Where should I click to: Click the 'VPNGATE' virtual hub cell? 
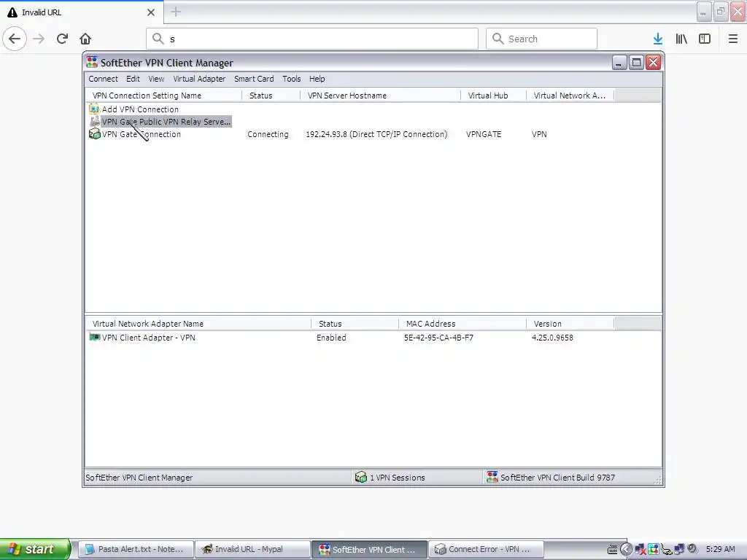pos(484,134)
